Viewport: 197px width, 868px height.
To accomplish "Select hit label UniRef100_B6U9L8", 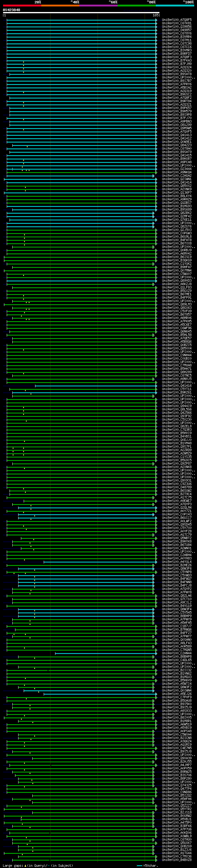I will (x=177, y=236).
